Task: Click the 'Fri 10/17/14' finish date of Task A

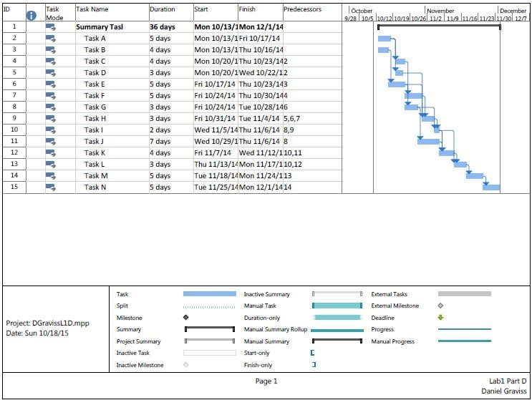Action: point(259,39)
